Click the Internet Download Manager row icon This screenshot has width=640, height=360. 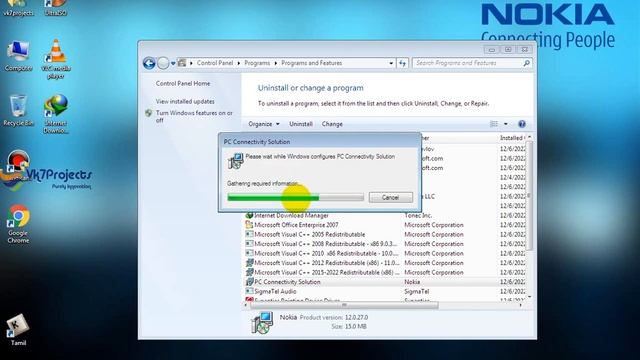coord(249,215)
